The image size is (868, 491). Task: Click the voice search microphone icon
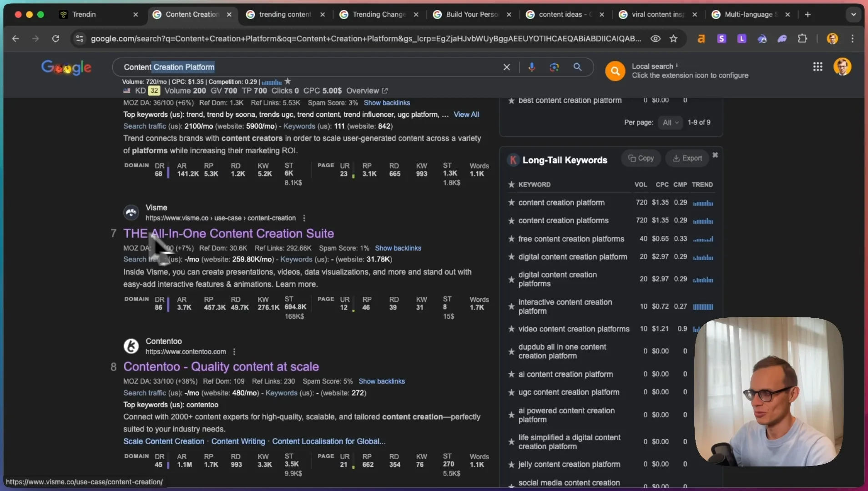point(531,67)
